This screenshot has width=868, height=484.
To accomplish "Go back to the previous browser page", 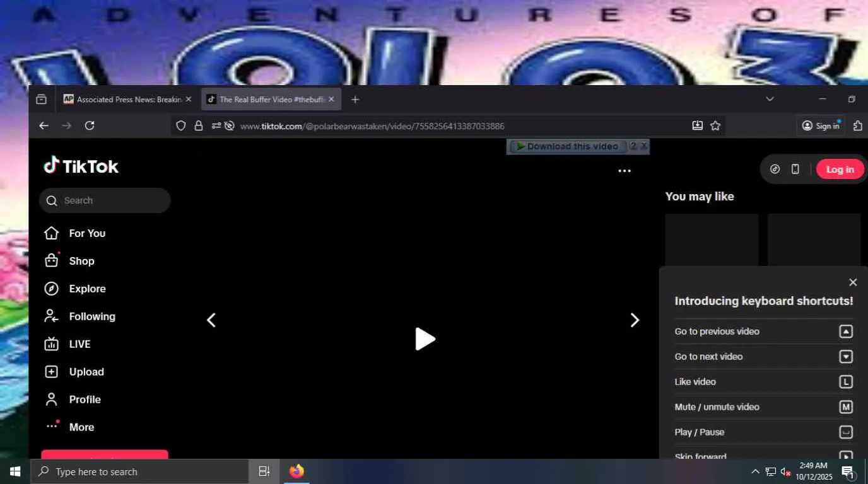I will coord(44,125).
